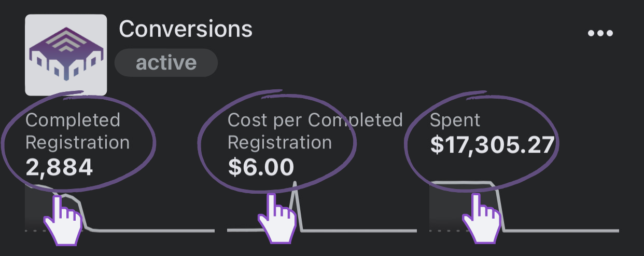Viewport: 644px width, 256px height.
Task: Click the purple building campaign logo
Action: [x=66, y=55]
